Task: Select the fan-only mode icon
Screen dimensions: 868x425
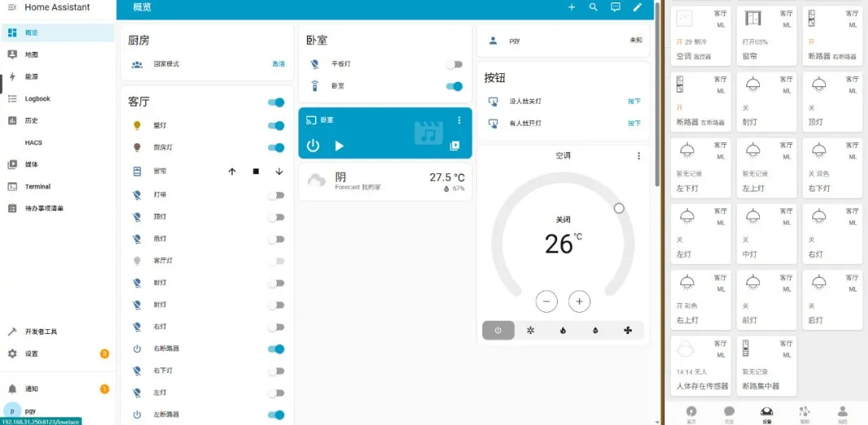Action: tap(627, 331)
